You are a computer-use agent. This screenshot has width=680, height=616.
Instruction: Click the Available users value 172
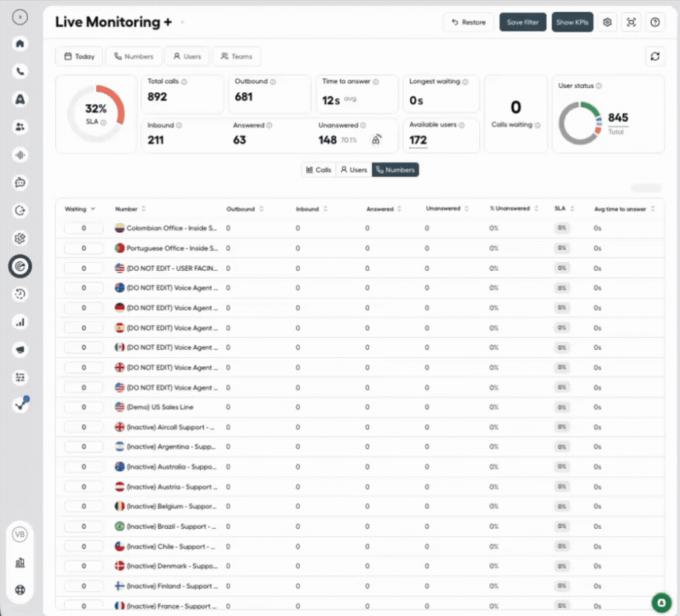418,140
